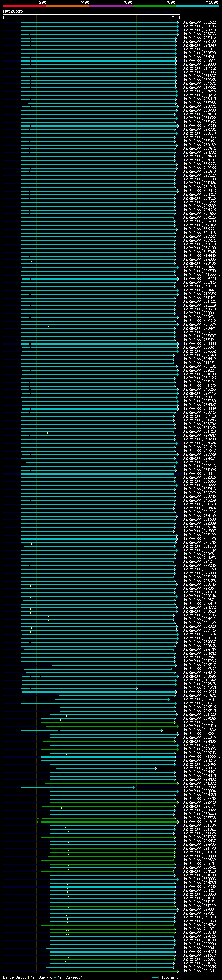The width and height of the screenshot is (222, 980).
Task: Select hit label UniRef100_A9NND5
Action: pos(199,741)
